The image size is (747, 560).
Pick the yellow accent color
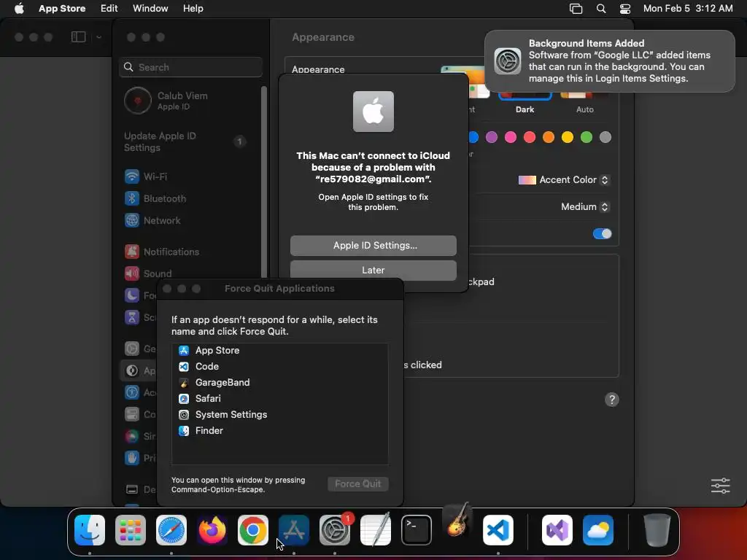click(x=568, y=137)
